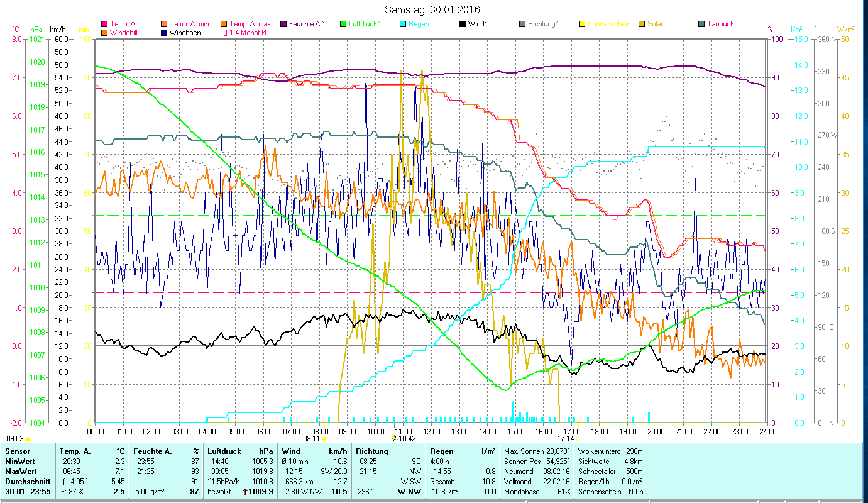Screen dimensions: 868x503
Task: Click the sunset marker at 17:14
Action: pos(566,439)
